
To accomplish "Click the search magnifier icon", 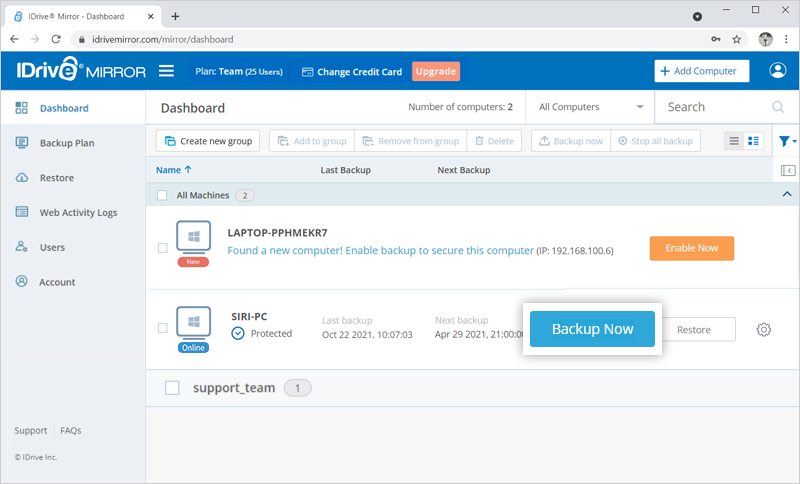I will [x=778, y=107].
